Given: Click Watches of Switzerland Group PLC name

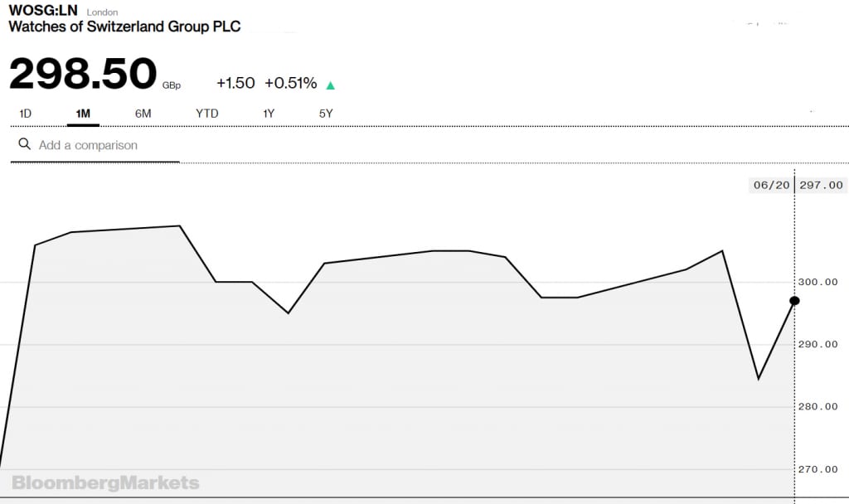Looking at the screenshot, I should 124,27.
